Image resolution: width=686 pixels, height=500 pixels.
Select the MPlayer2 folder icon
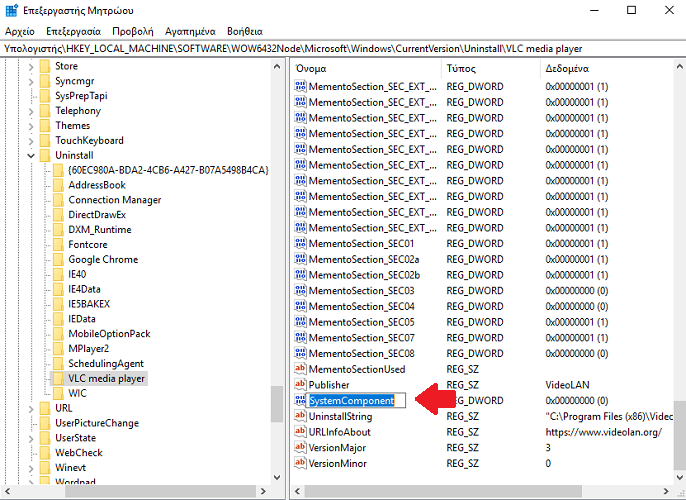coord(58,349)
